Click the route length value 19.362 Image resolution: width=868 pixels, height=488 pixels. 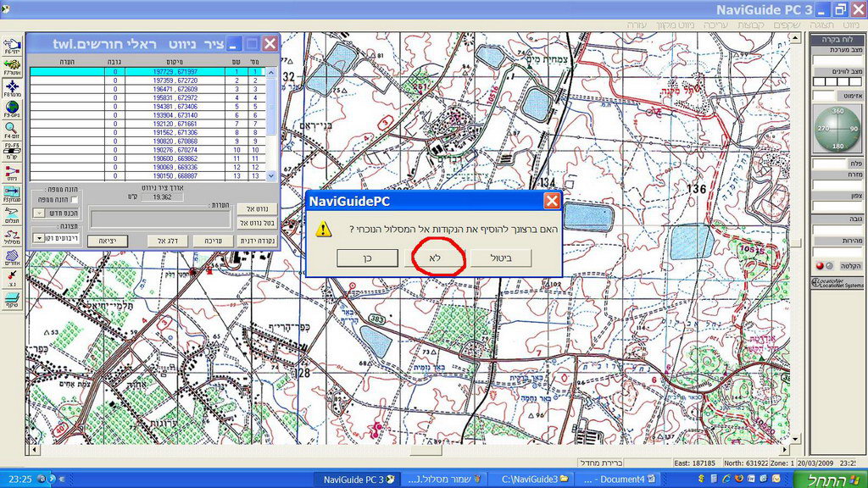[162, 197]
